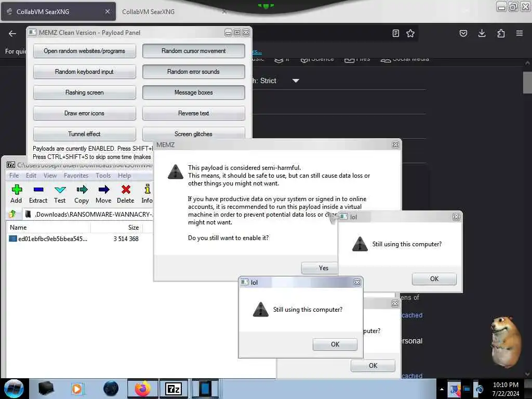Open the 7-Zip Help menu
Image resolution: width=532 pixels, height=399 pixels.
click(124, 176)
